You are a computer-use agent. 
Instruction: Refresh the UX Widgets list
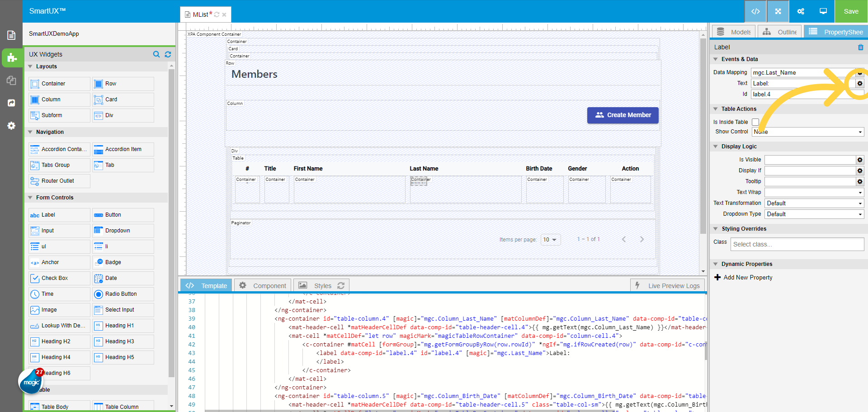click(x=168, y=54)
